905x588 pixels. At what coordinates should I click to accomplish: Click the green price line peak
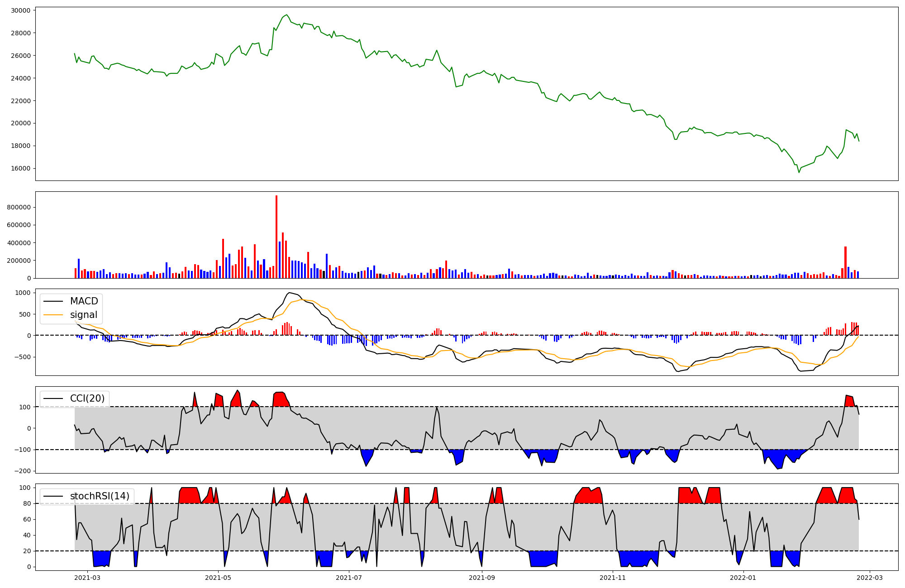286,15
